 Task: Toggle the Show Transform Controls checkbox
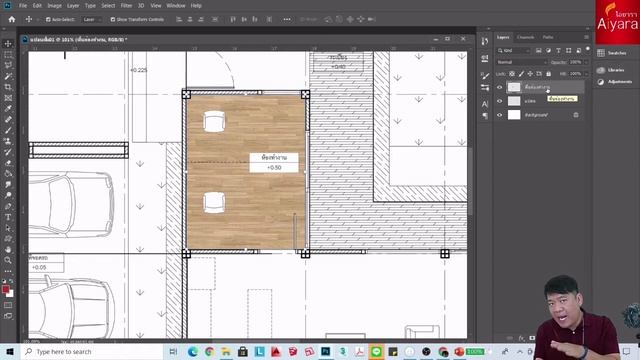(x=113, y=19)
